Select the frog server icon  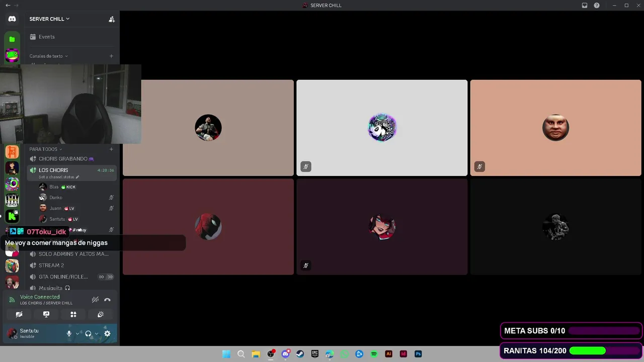coord(12,55)
